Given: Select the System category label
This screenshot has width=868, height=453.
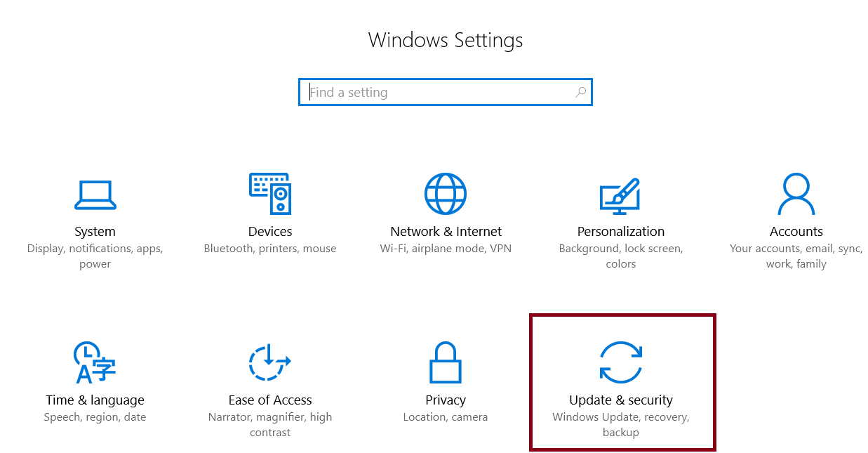Looking at the screenshot, I should coord(95,232).
